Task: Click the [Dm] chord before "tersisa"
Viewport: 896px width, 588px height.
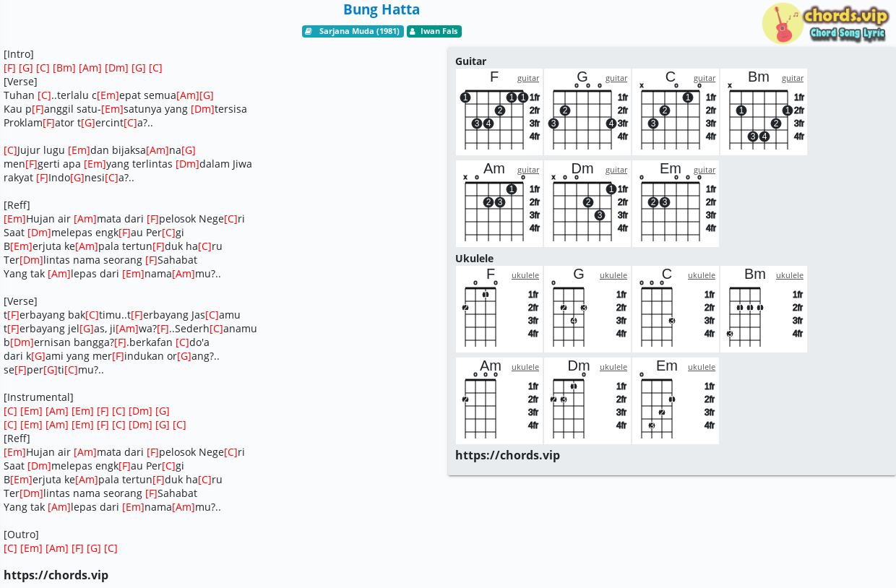Action: pyautogui.click(x=202, y=109)
